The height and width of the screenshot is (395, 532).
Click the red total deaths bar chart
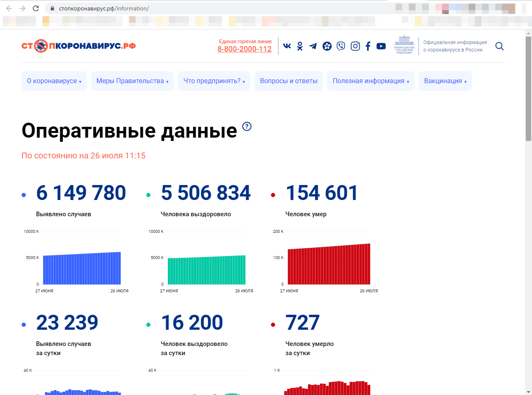click(329, 264)
